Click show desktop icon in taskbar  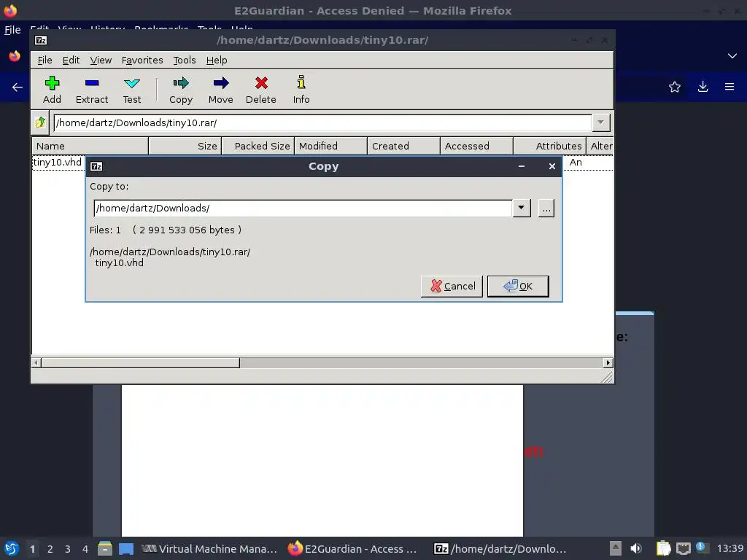pos(125,549)
